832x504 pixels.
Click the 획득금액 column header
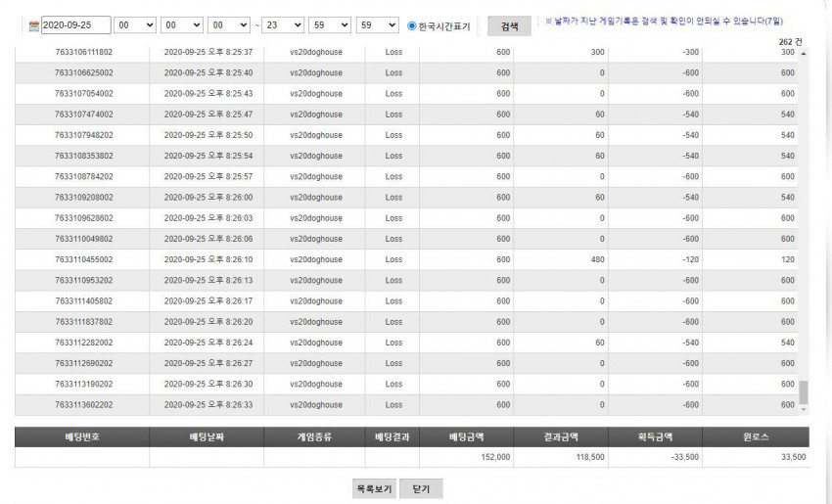(655, 437)
